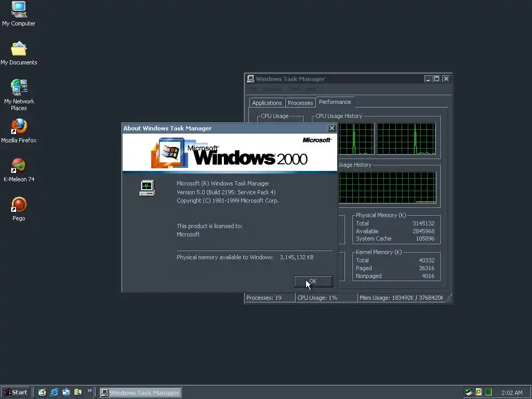Close the Windows Task Manager window
This screenshot has width=532, height=399.
click(446, 79)
